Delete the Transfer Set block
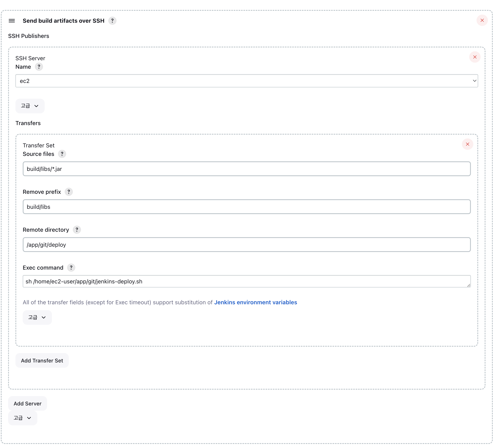 467,144
